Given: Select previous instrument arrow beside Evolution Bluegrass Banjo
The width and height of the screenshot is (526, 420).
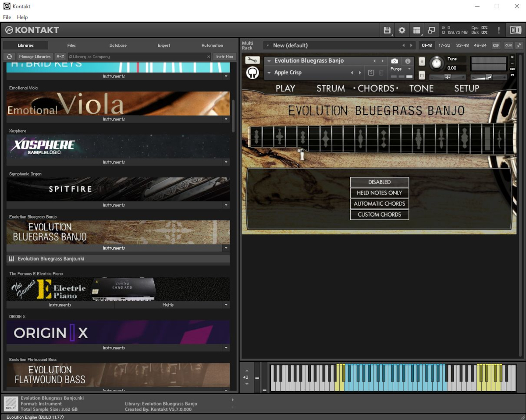Looking at the screenshot, I should click(374, 61).
